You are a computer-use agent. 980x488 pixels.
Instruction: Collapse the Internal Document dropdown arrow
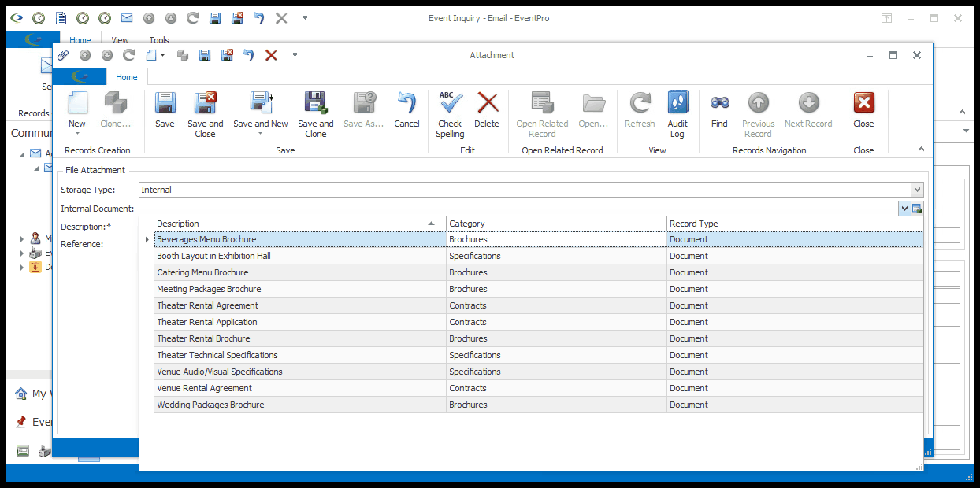904,209
